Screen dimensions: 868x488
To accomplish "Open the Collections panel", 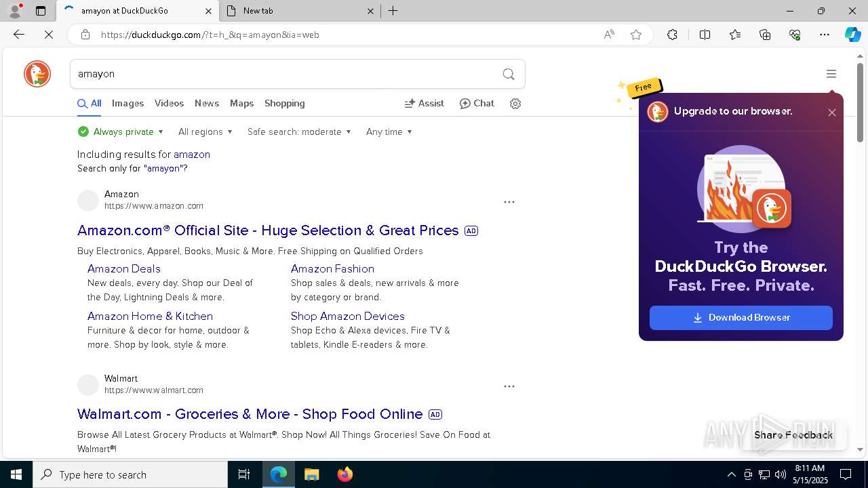I will tap(765, 35).
